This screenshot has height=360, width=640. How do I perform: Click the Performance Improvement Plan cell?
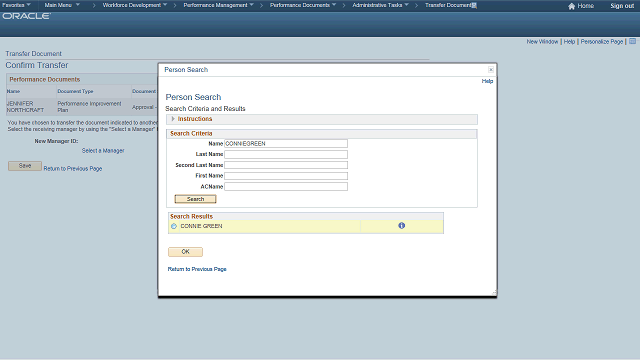(x=89, y=107)
